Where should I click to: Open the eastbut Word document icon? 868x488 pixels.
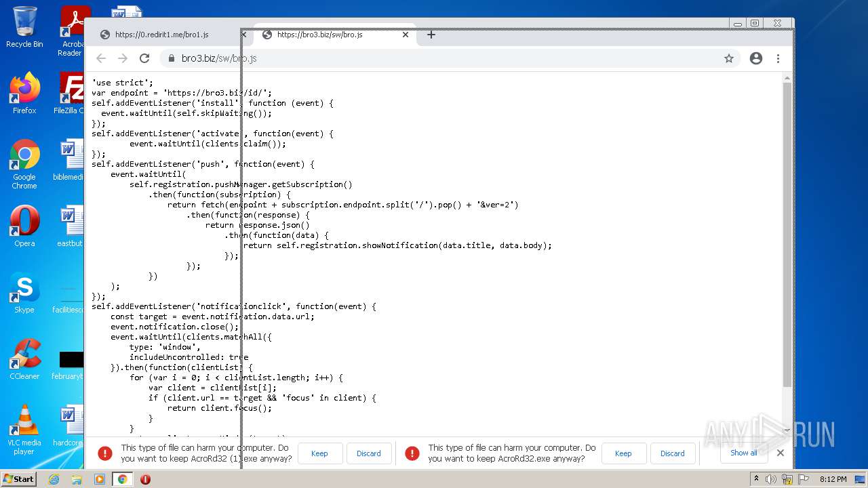pyautogui.click(x=70, y=226)
